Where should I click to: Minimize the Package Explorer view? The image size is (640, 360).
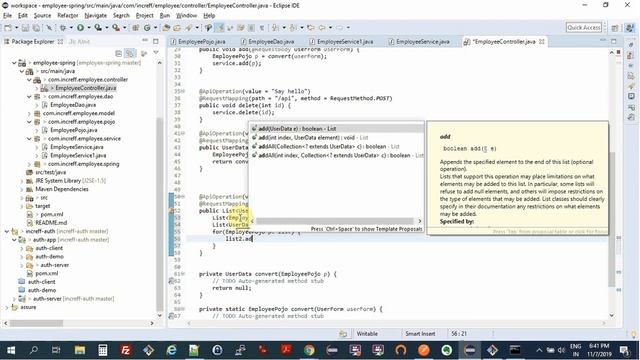click(145, 41)
